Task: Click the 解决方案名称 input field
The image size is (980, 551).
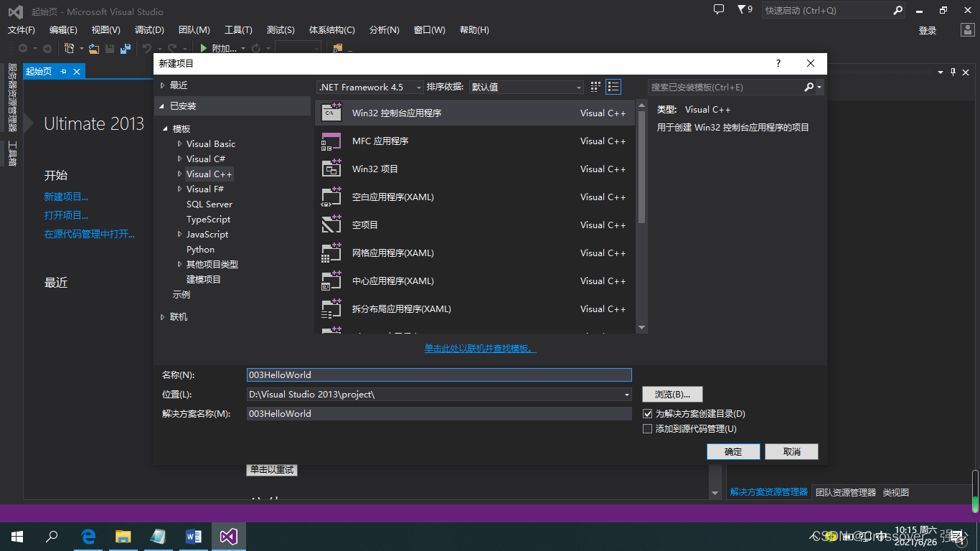Action: (x=439, y=413)
